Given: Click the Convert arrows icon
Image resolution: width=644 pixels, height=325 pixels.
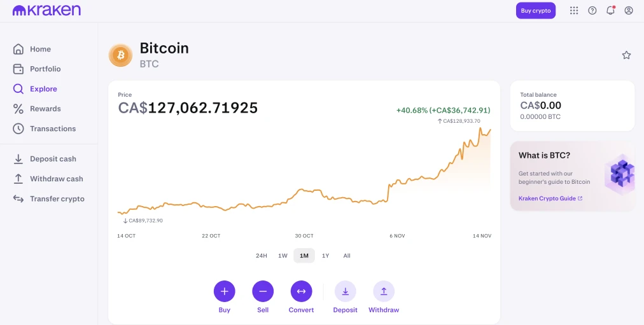Looking at the screenshot, I should click(x=302, y=291).
